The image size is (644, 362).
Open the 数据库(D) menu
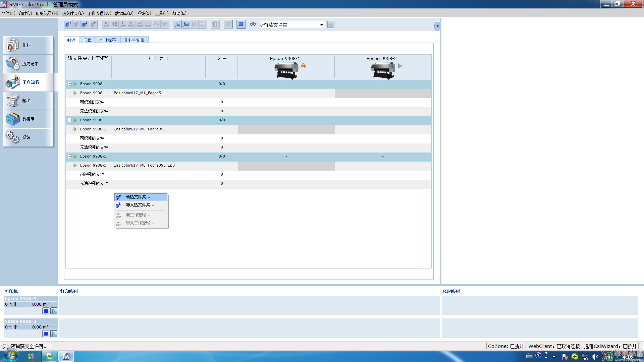click(124, 13)
